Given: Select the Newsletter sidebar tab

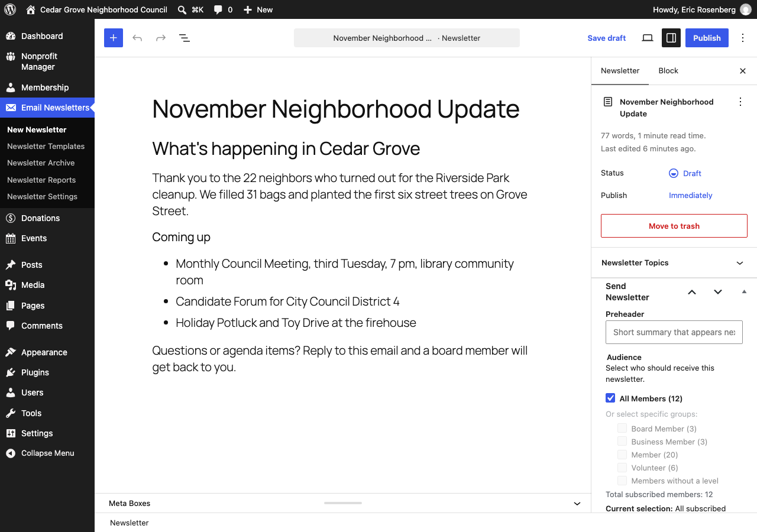Looking at the screenshot, I should tap(620, 71).
